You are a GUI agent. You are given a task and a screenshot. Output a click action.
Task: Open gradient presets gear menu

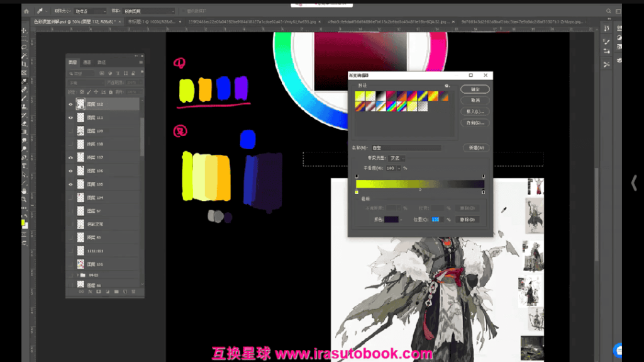(x=447, y=86)
